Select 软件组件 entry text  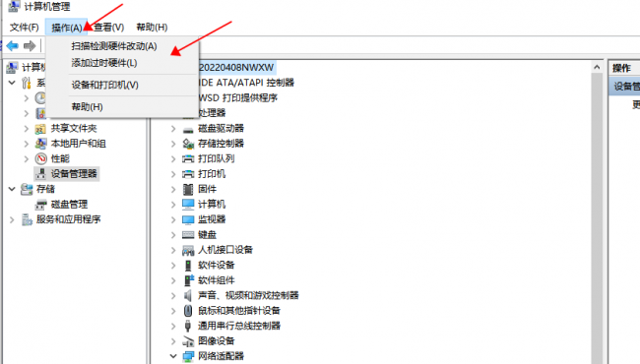coord(217,280)
